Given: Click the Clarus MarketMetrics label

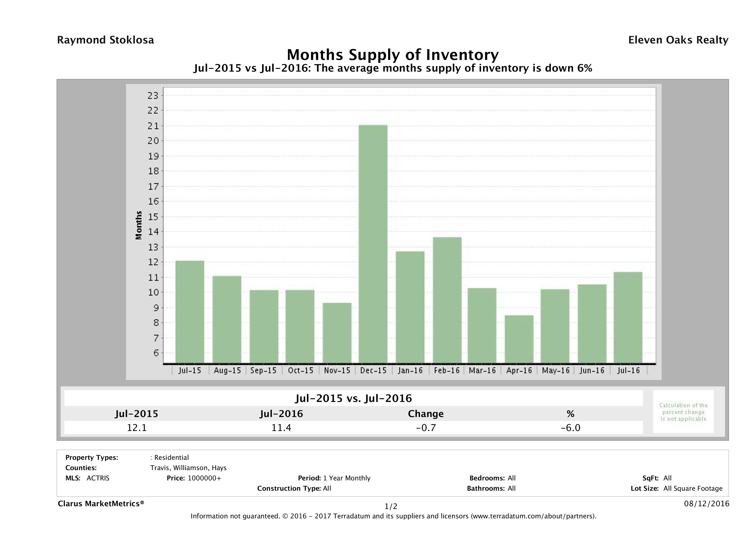Looking at the screenshot, I should pyautogui.click(x=101, y=503).
